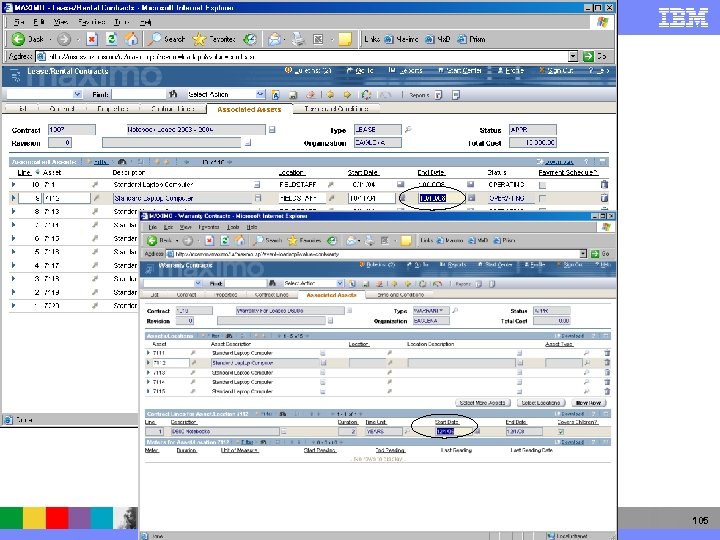Click the IE Back arrow in Lease/Rental window
This screenshot has width=720, height=540.
(18, 39)
